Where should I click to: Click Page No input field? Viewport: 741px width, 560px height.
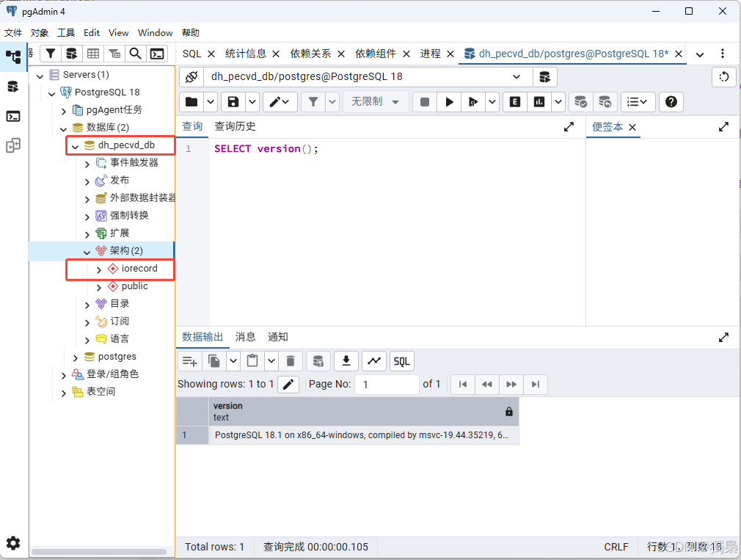click(x=387, y=384)
